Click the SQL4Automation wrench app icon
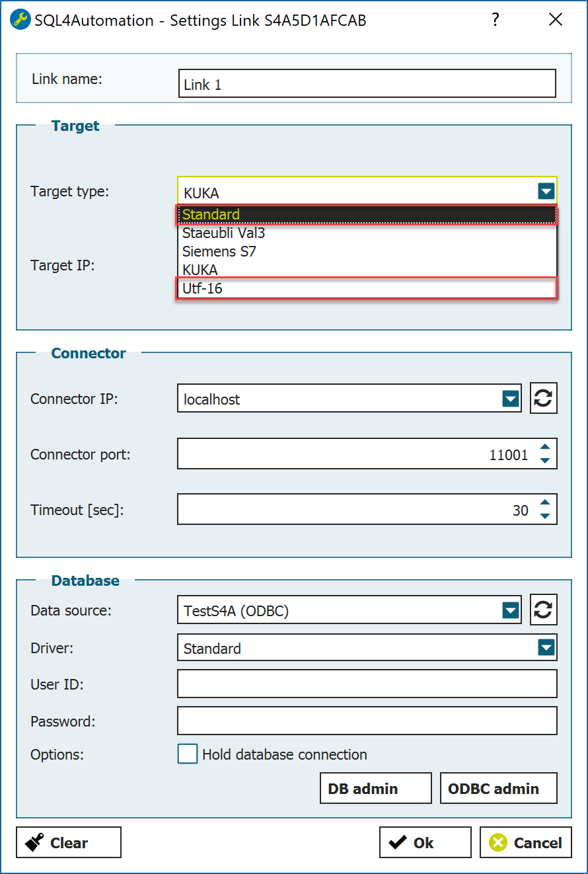Image resolution: width=588 pixels, height=874 pixels. [x=22, y=20]
